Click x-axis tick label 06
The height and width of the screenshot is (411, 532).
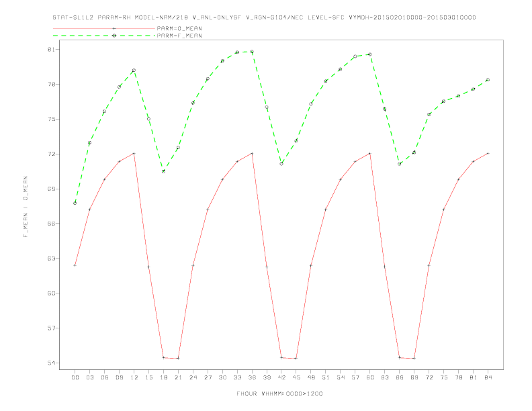[x=105, y=377]
